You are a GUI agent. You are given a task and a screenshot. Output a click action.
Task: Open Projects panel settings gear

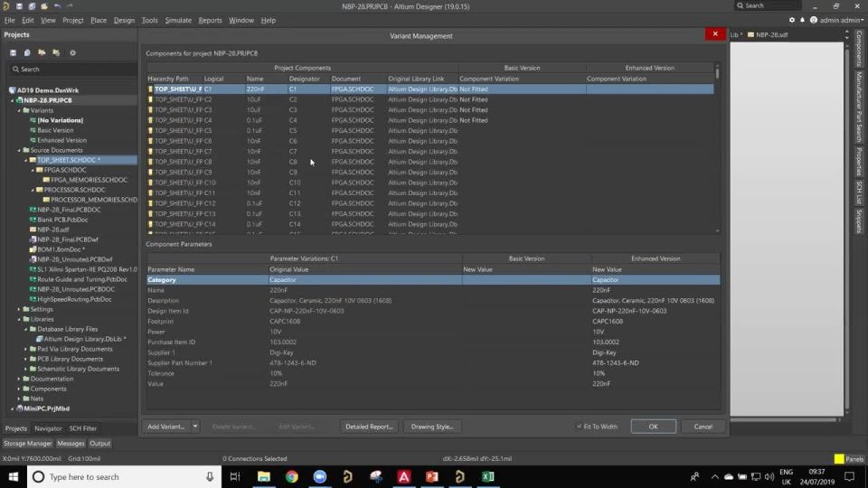point(72,52)
